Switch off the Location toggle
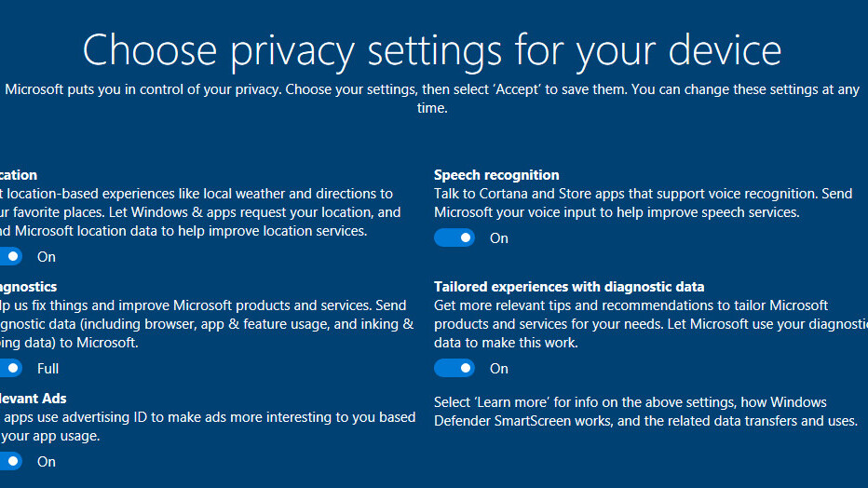868x488 pixels. 9,257
